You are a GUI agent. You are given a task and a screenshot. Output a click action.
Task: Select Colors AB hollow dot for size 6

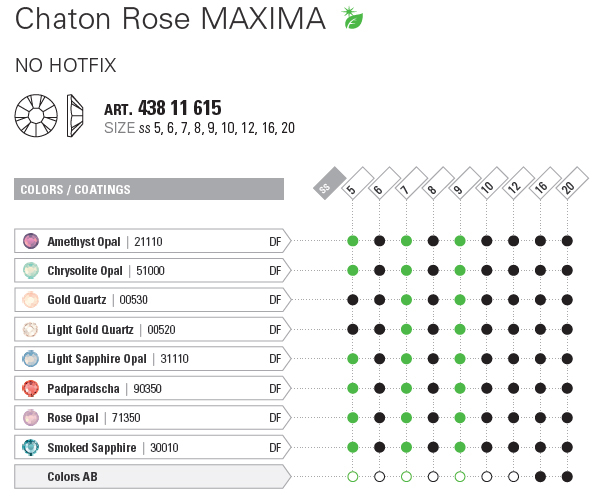380,477
